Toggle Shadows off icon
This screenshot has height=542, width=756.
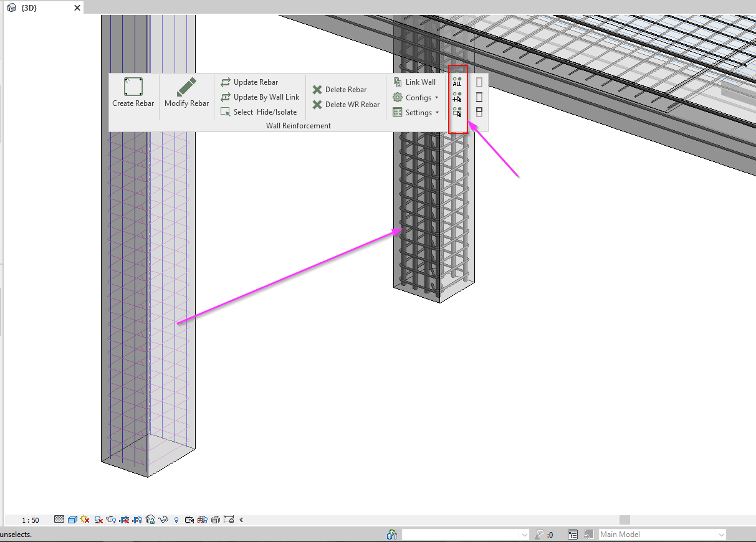coord(98,520)
